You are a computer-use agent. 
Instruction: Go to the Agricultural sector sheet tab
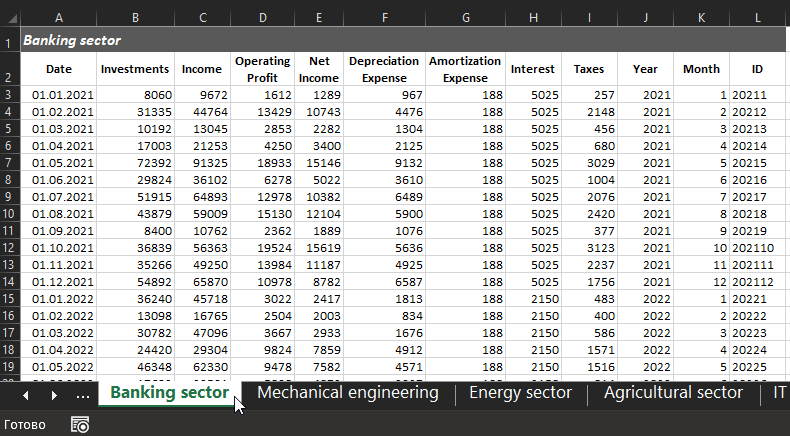point(673,393)
